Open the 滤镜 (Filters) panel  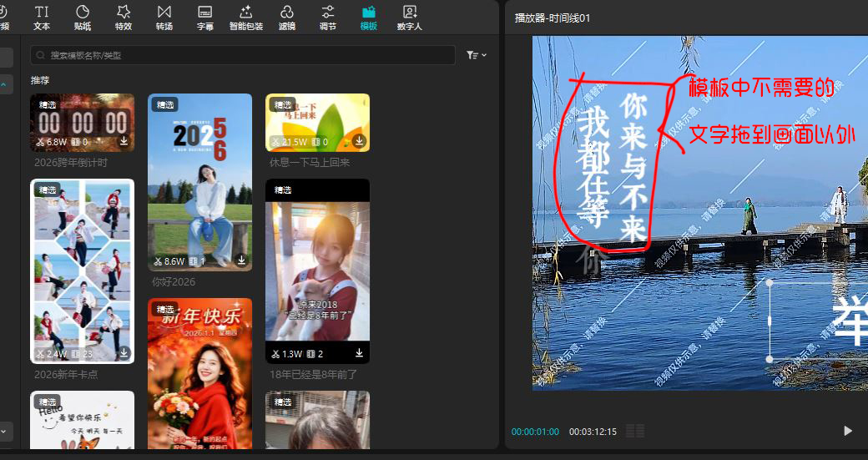(x=286, y=17)
